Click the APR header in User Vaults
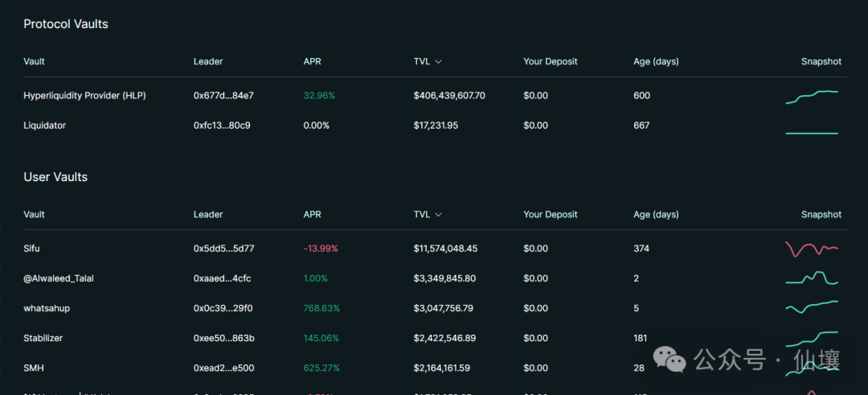Image resolution: width=868 pixels, height=395 pixels. coord(312,215)
